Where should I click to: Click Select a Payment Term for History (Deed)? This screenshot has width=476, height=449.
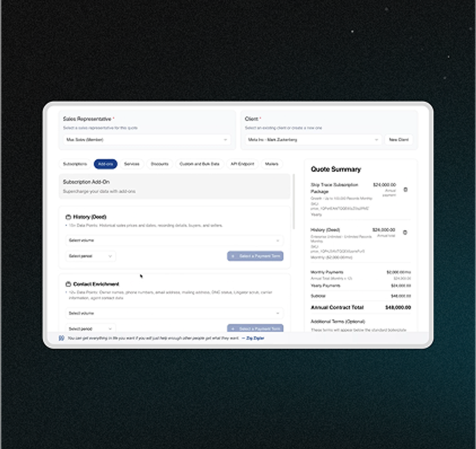[255, 256]
